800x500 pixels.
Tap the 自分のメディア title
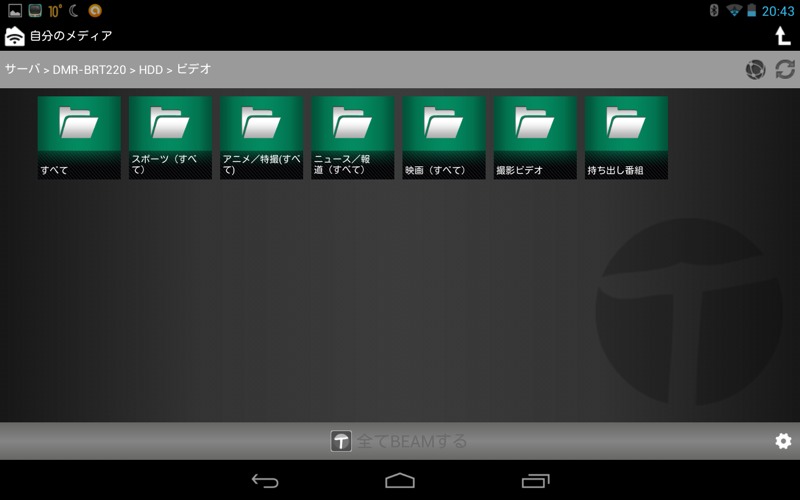pos(71,36)
